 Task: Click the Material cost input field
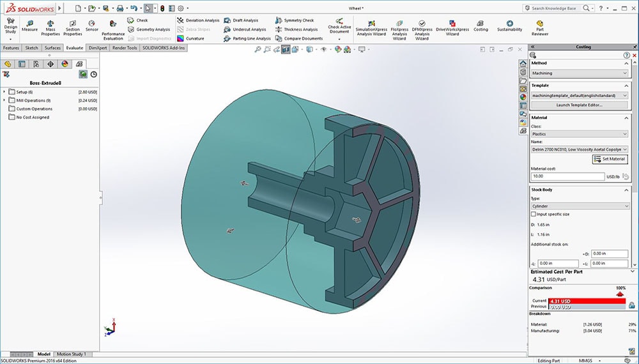point(567,176)
